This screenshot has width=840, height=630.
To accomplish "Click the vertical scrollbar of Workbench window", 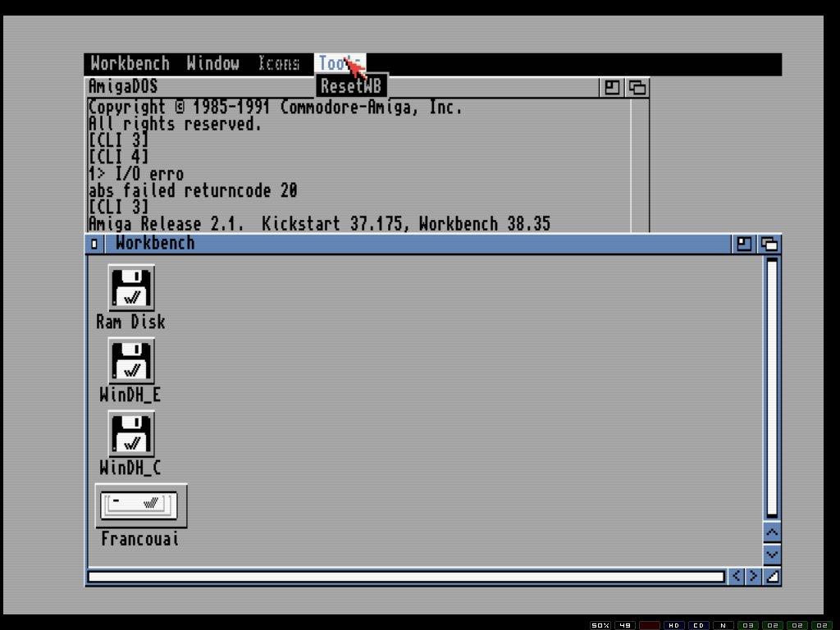I will click(772, 388).
